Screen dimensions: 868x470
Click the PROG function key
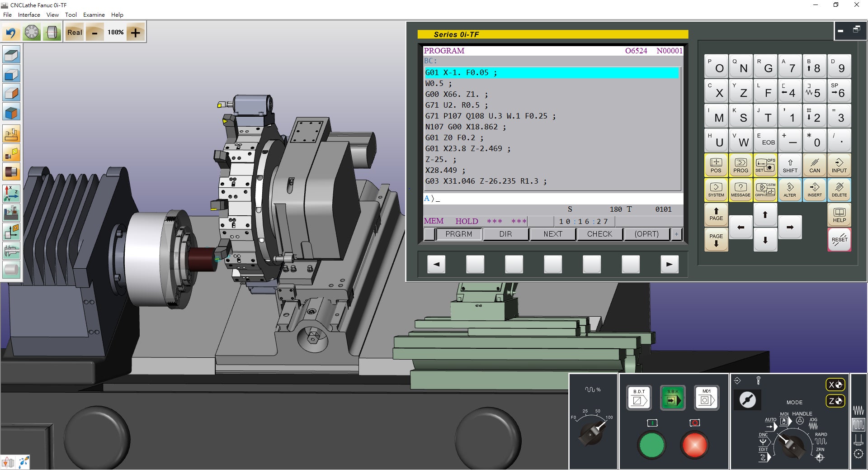click(741, 165)
